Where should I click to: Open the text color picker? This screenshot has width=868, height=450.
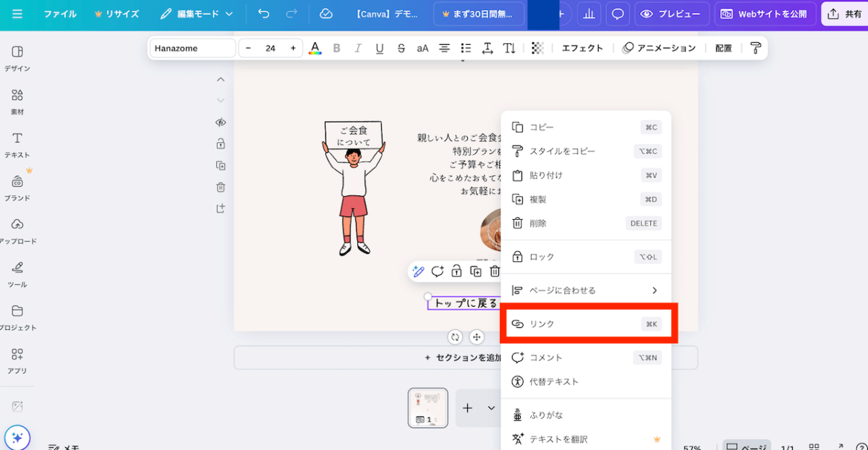315,48
